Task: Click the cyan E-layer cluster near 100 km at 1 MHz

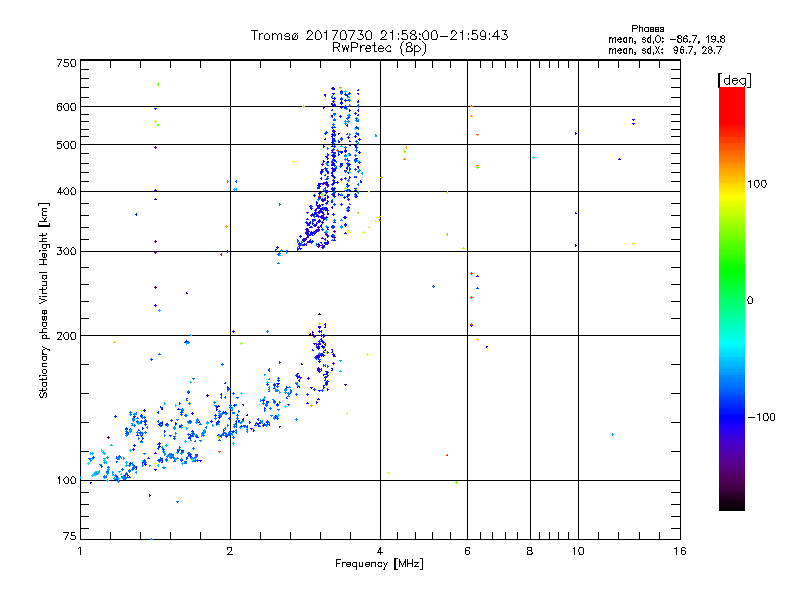Action: (110, 467)
